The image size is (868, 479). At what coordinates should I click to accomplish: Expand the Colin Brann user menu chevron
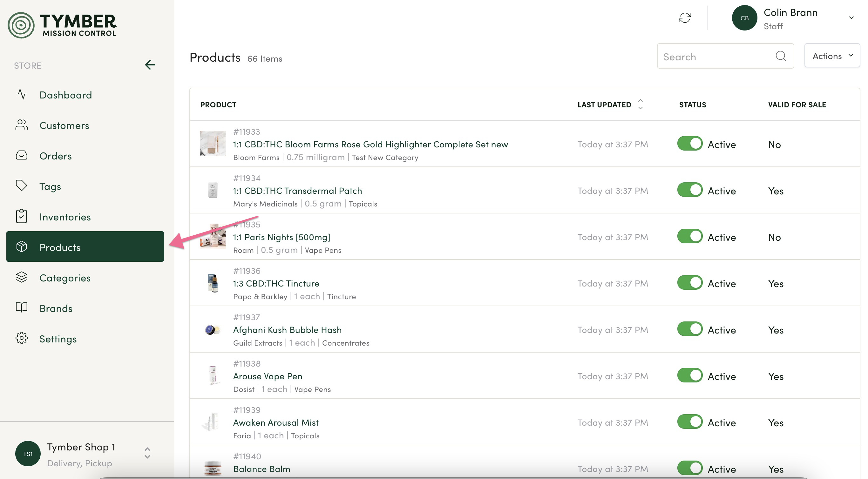[851, 18]
